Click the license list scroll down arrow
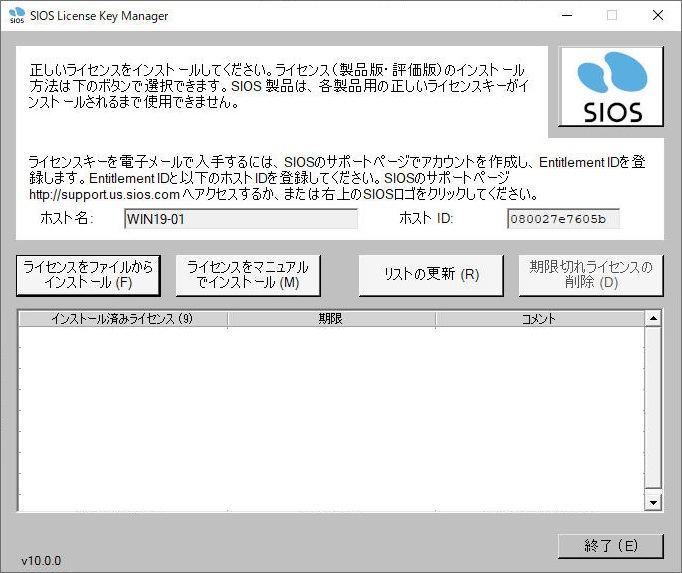Image resolution: width=682 pixels, height=573 pixels. click(x=654, y=502)
